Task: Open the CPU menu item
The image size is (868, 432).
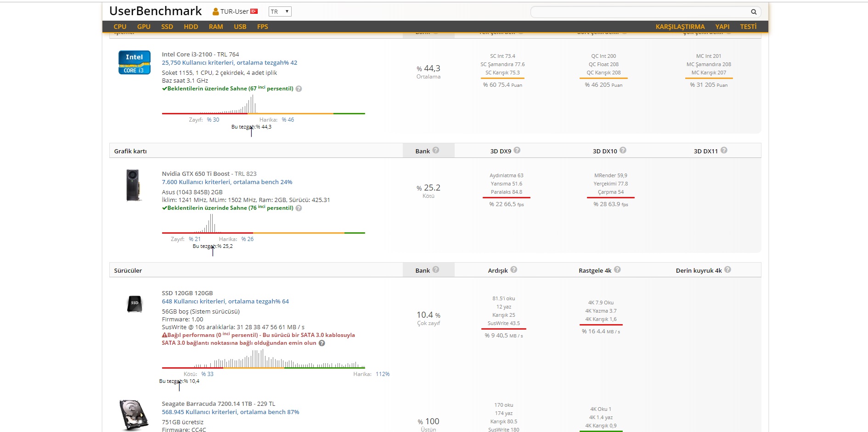Action: point(120,27)
